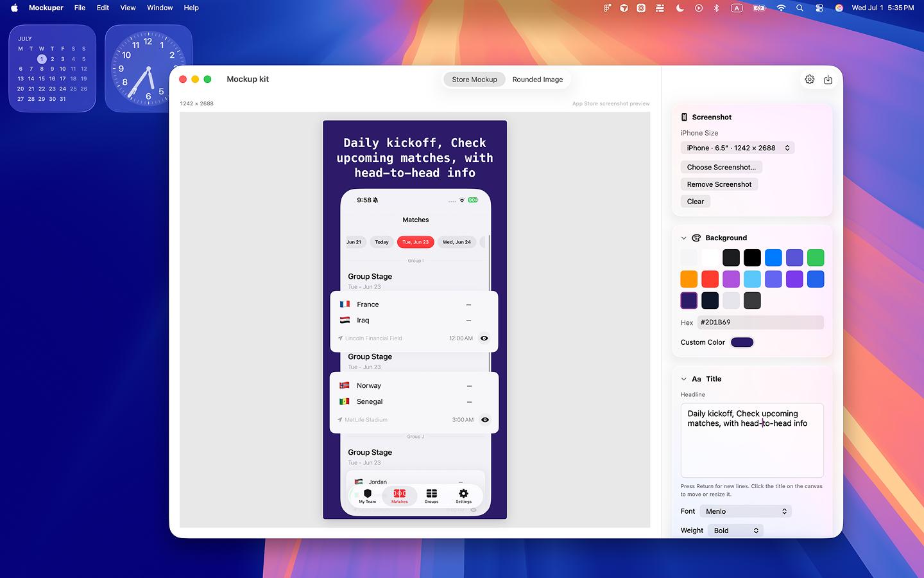The width and height of the screenshot is (924, 578).
Task: Pick the pure black background swatch
Action: 752,258
